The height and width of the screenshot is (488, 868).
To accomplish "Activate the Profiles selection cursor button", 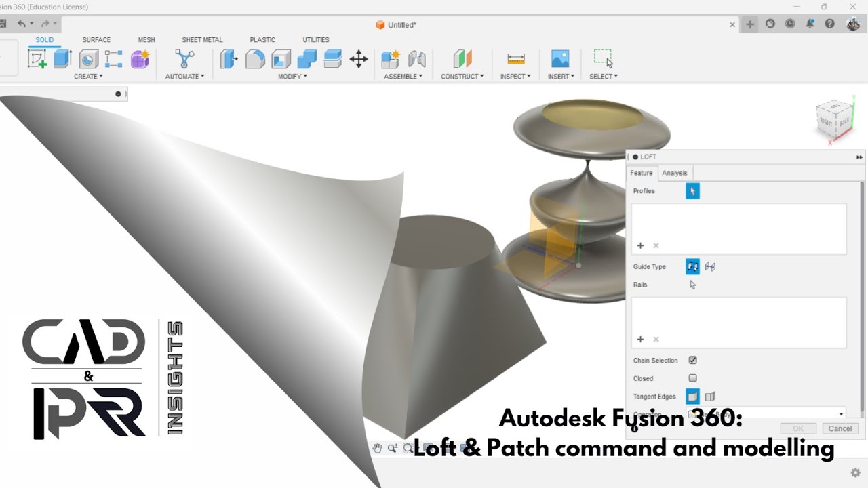I will click(692, 191).
